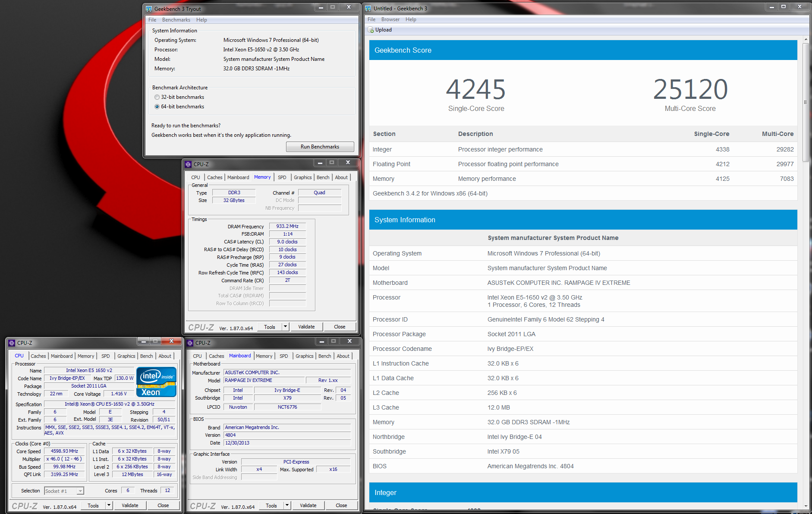The height and width of the screenshot is (514, 812).
Task: Click the BIOS Date 12/30/2013 value
Action: [x=287, y=443]
